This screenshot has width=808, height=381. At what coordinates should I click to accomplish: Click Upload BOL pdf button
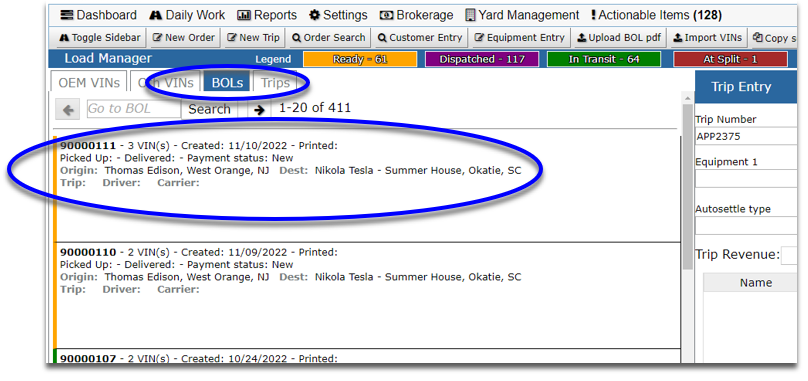pyautogui.click(x=619, y=38)
